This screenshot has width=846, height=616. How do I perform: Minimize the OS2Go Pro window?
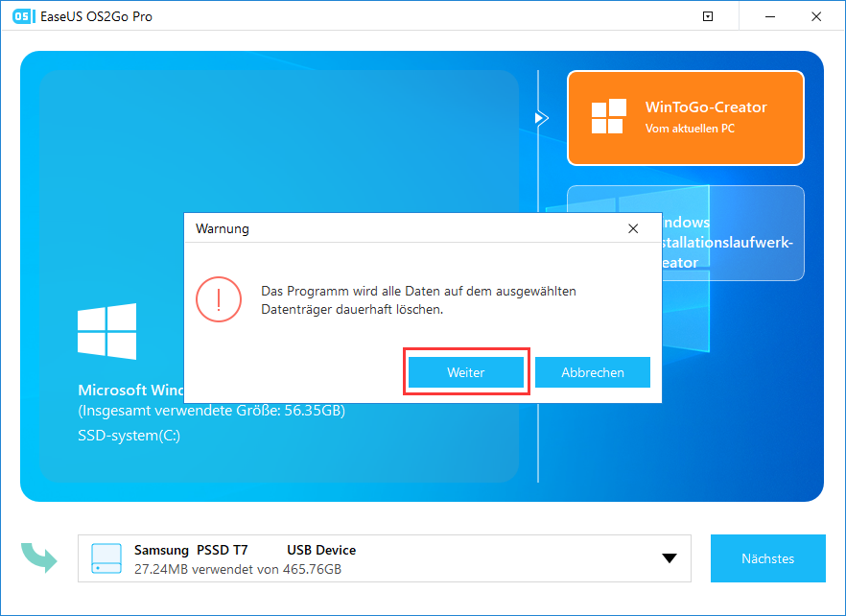tap(770, 16)
